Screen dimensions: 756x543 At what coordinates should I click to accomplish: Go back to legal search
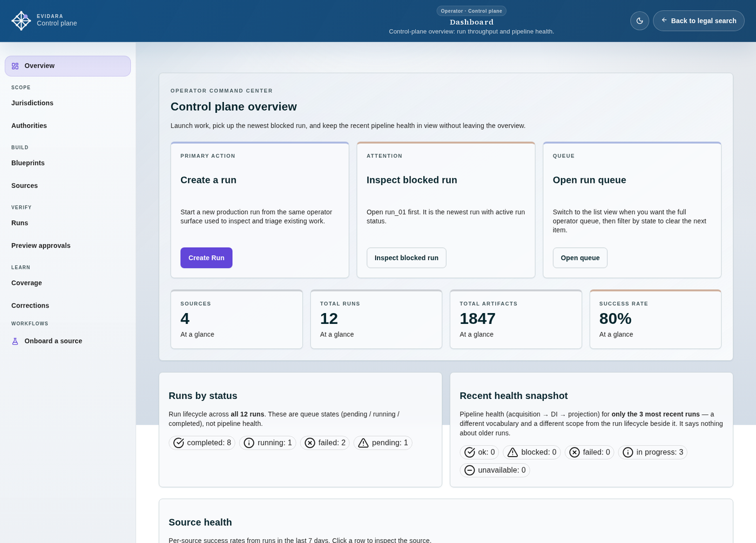[x=698, y=21]
